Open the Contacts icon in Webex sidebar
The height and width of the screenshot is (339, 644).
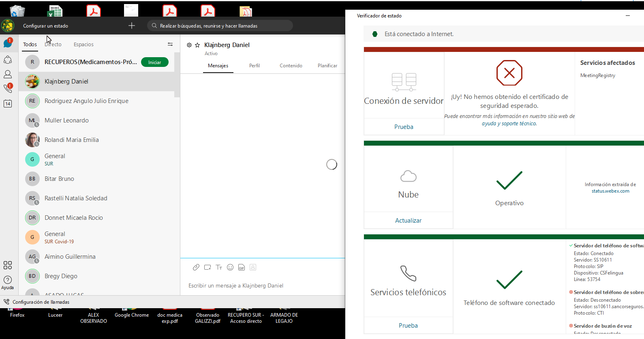[8, 74]
